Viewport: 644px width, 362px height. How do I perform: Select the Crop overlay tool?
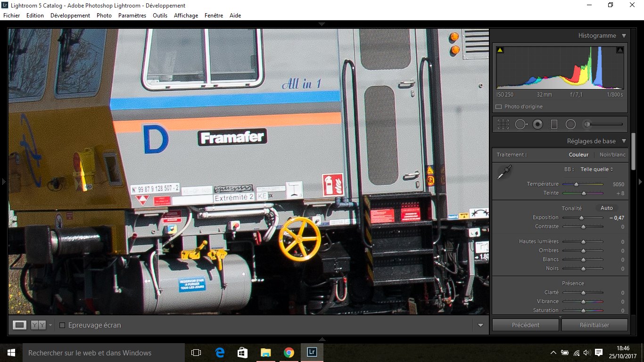pyautogui.click(x=503, y=124)
